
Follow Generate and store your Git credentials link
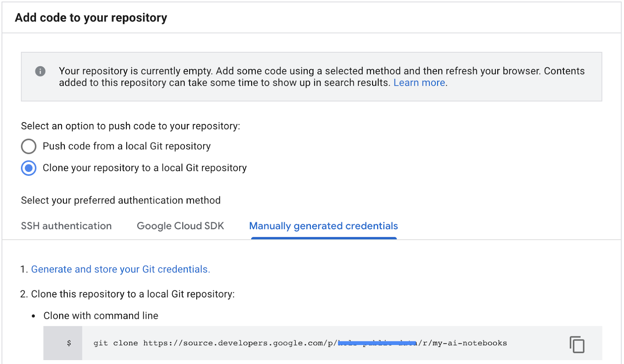click(x=121, y=269)
